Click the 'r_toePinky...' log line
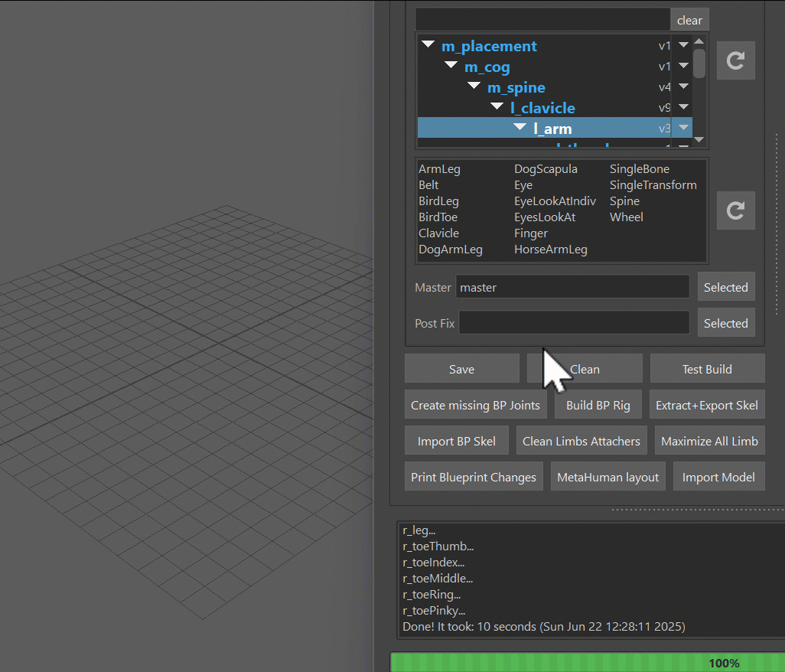Viewport: 785px width, 672px height. (x=434, y=611)
